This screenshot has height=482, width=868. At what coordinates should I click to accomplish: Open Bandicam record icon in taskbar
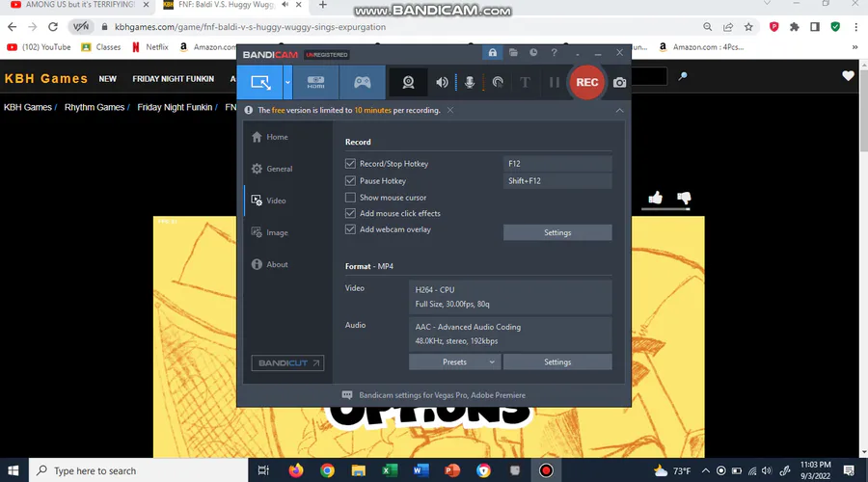pyautogui.click(x=546, y=470)
